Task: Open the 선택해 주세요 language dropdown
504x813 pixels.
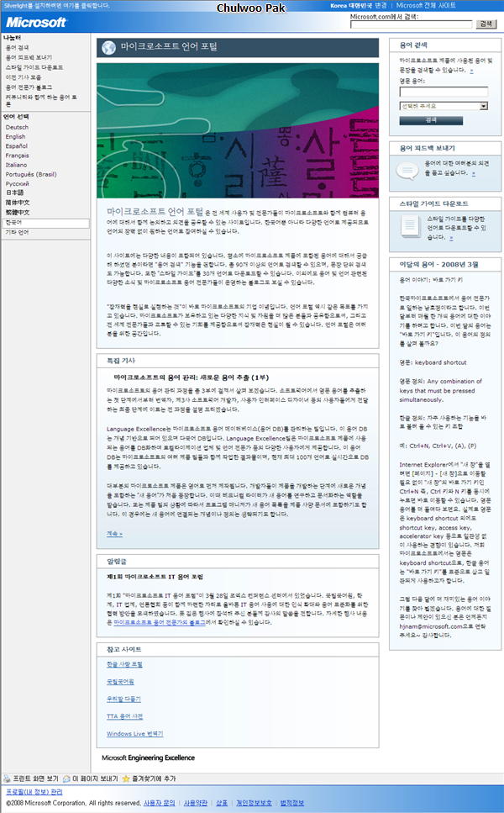Action: click(x=444, y=106)
